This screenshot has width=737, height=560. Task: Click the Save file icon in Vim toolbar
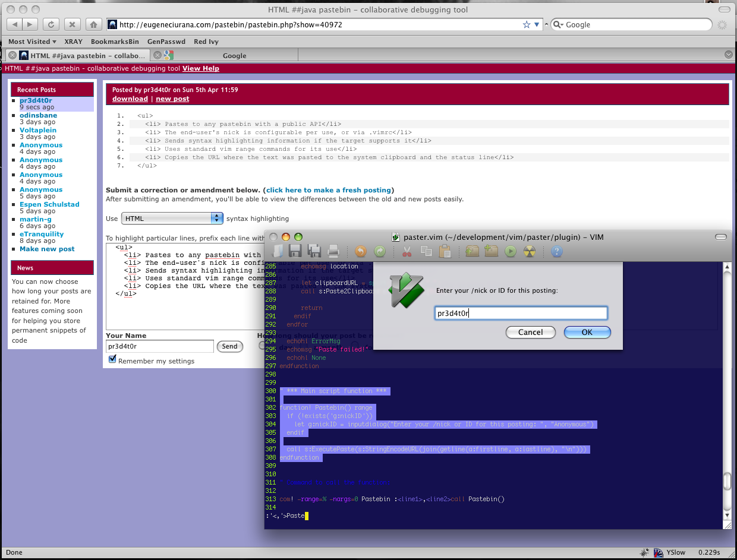point(295,251)
